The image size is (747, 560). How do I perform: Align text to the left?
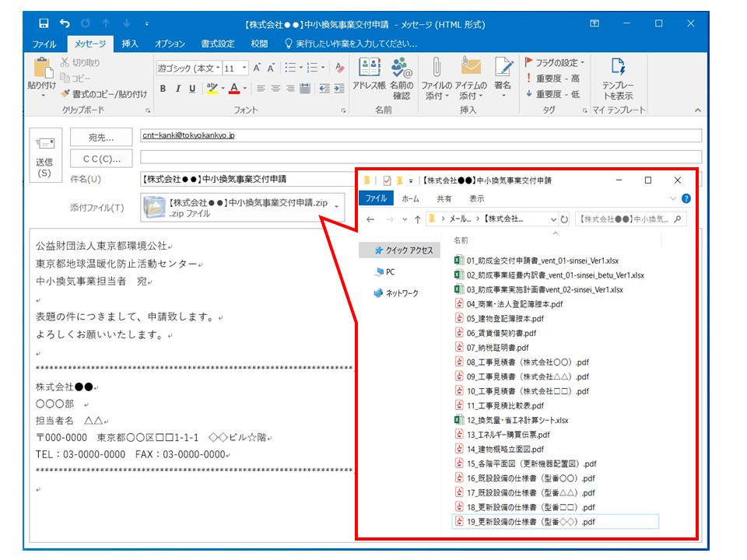point(261,89)
